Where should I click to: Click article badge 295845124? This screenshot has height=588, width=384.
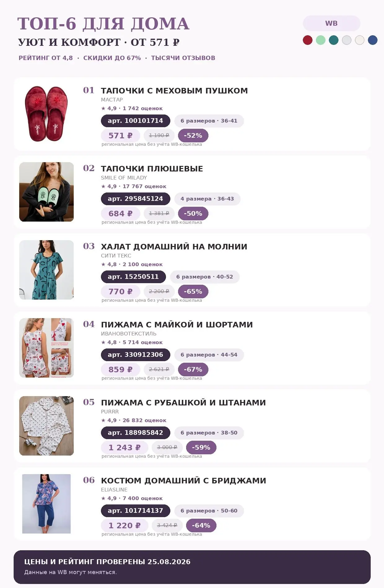136,199
